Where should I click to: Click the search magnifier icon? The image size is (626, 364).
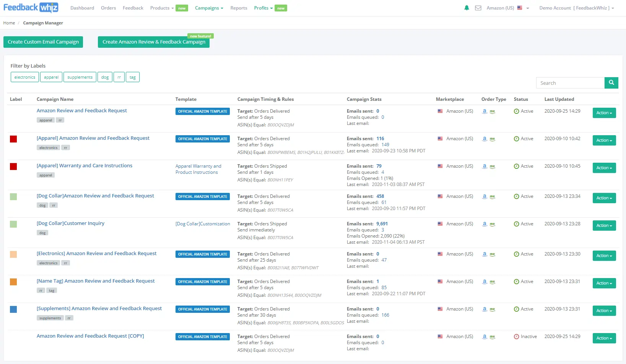tap(611, 83)
